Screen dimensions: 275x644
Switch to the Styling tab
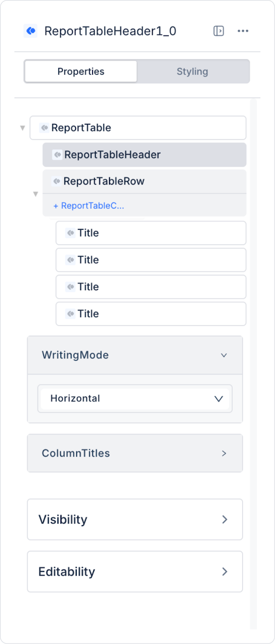click(192, 72)
